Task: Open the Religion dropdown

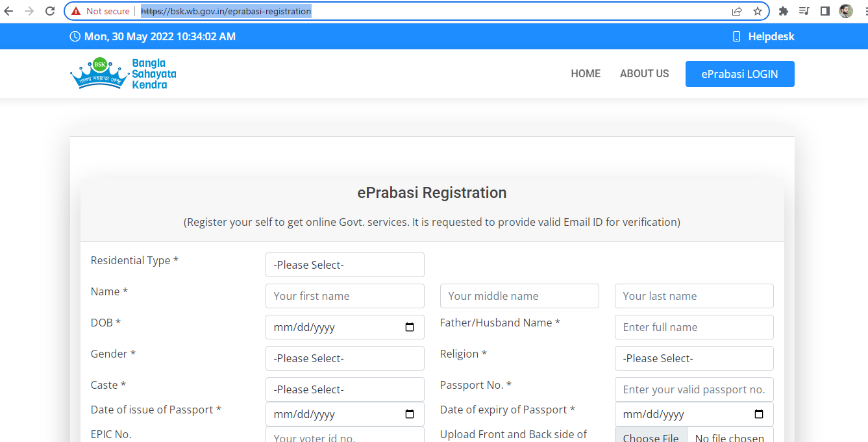Action: pos(694,358)
